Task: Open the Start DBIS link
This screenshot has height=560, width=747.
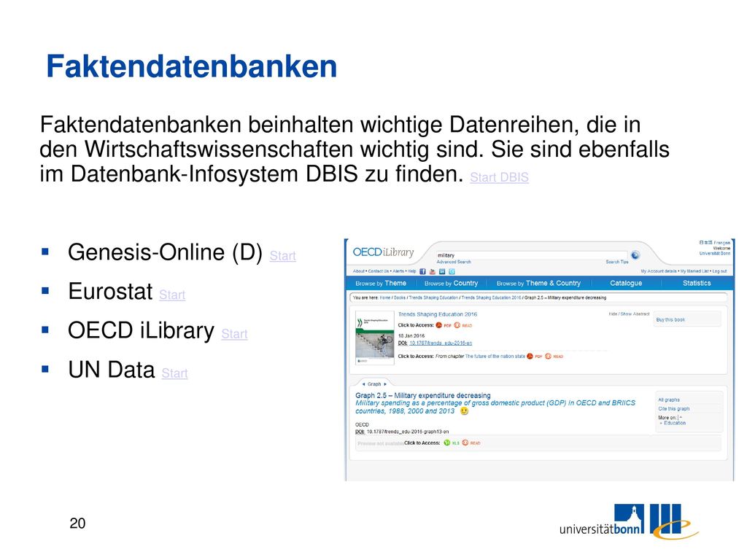Action: [x=499, y=177]
